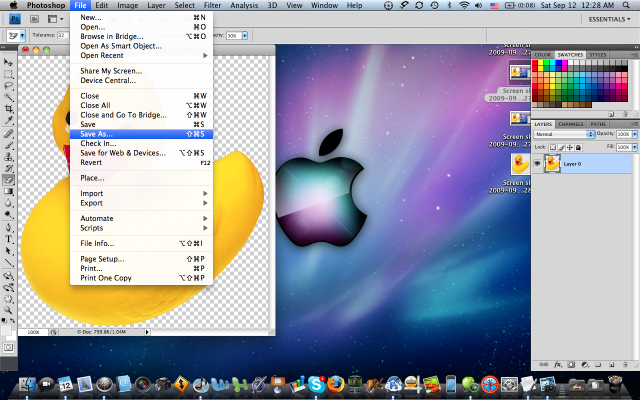Hide Layer 0 using eye icon

pyautogui.click(x=537, y=162)
